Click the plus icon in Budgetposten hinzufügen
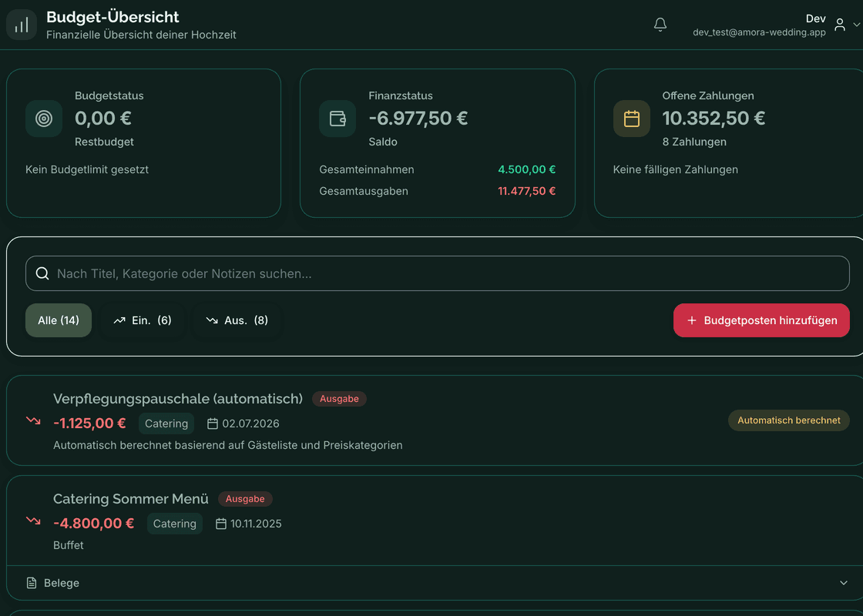This screenshot has height=616, width=863. [x=692, y=320]
